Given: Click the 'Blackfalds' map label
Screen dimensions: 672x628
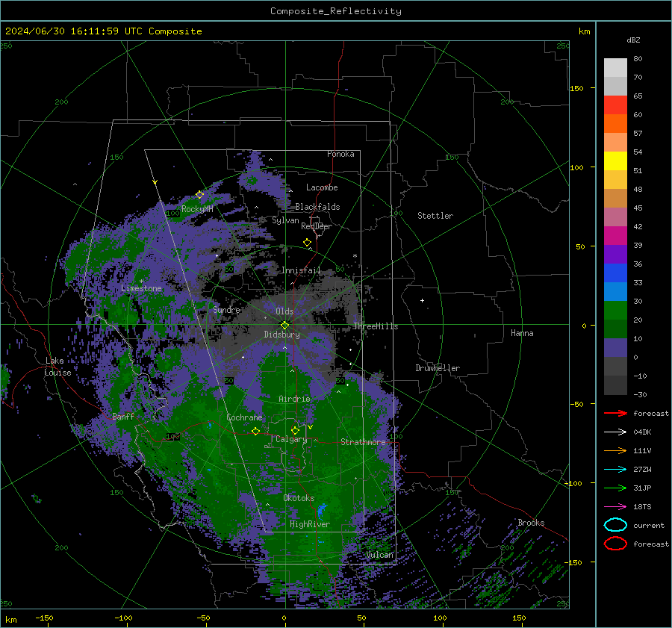Looking at the screenshot, I should [317, 207].
